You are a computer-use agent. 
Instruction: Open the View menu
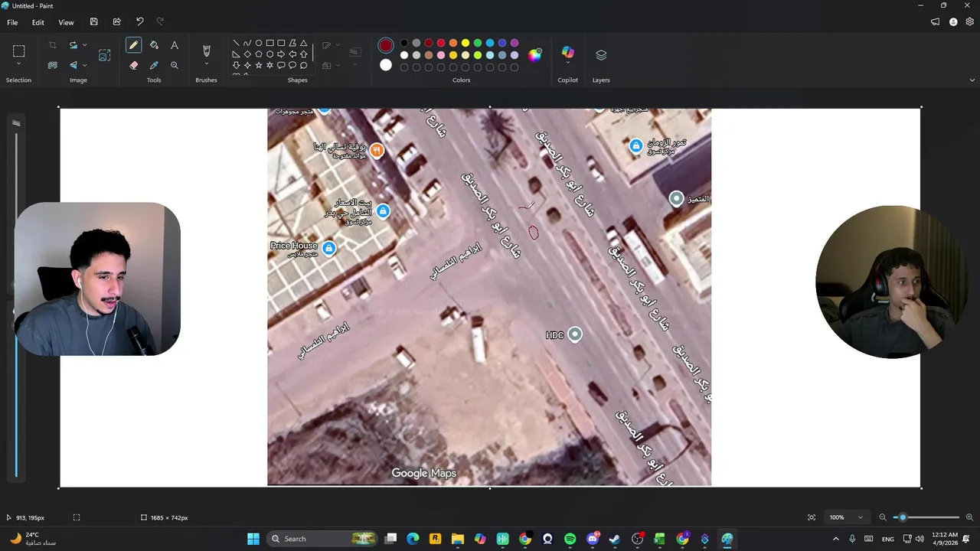click(66, 22)
